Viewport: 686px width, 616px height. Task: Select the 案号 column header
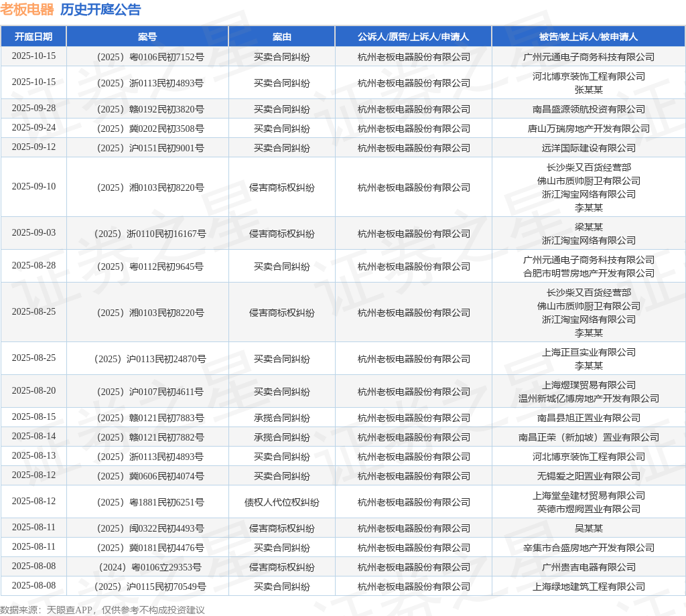point(147,37)
